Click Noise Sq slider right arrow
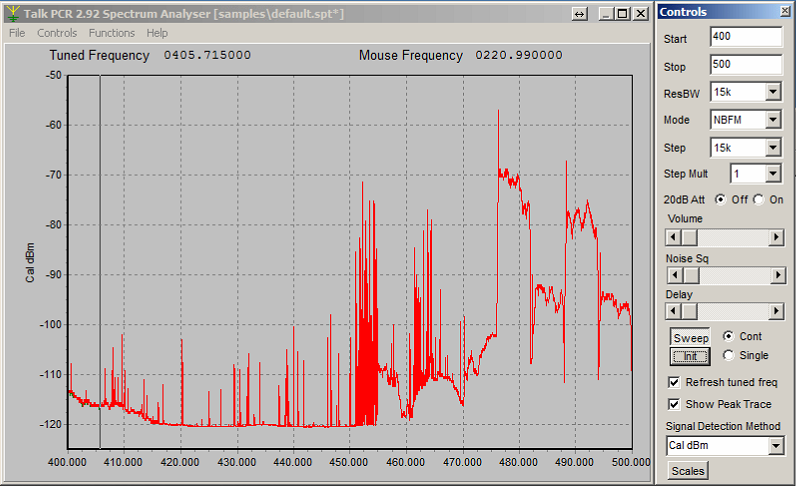This screenshot has height=486, width=796. 778,275
